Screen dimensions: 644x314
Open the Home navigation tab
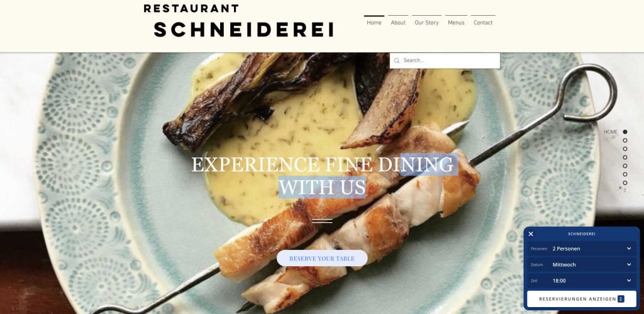374,22
